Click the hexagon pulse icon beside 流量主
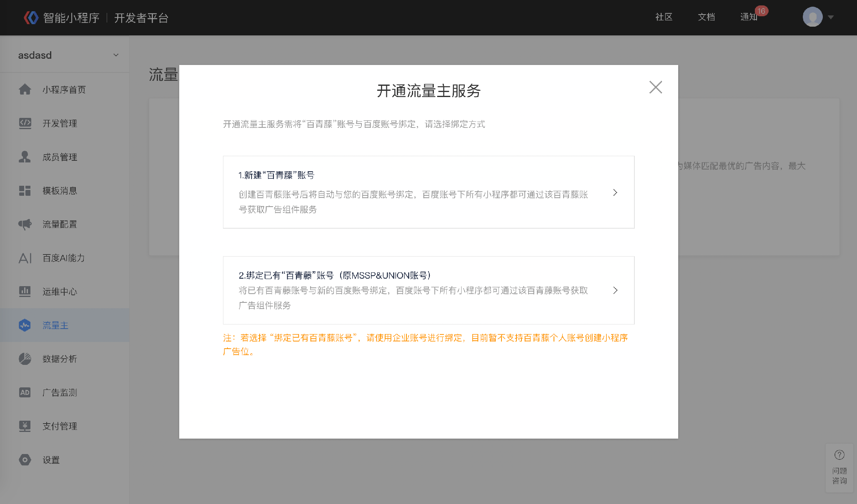Image resolution: width=857 pixels, height=504 pixels. (x=25, y=325)
